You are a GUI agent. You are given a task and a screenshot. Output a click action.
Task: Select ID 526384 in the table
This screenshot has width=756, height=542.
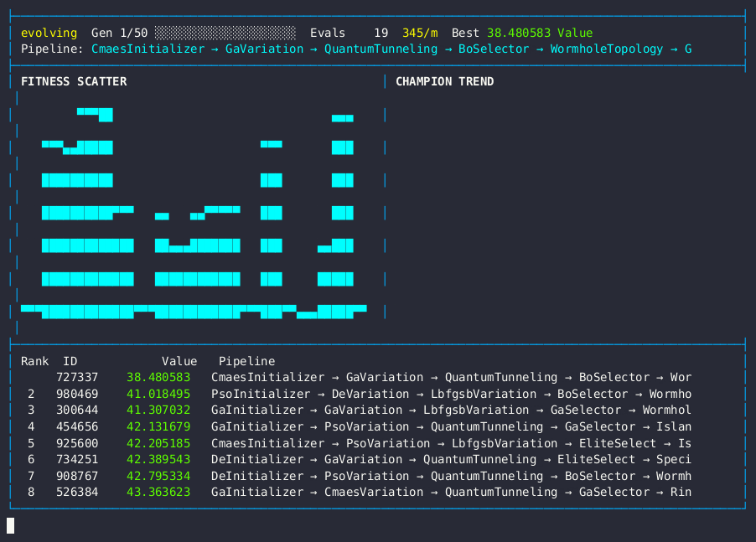tap(77, 493)
